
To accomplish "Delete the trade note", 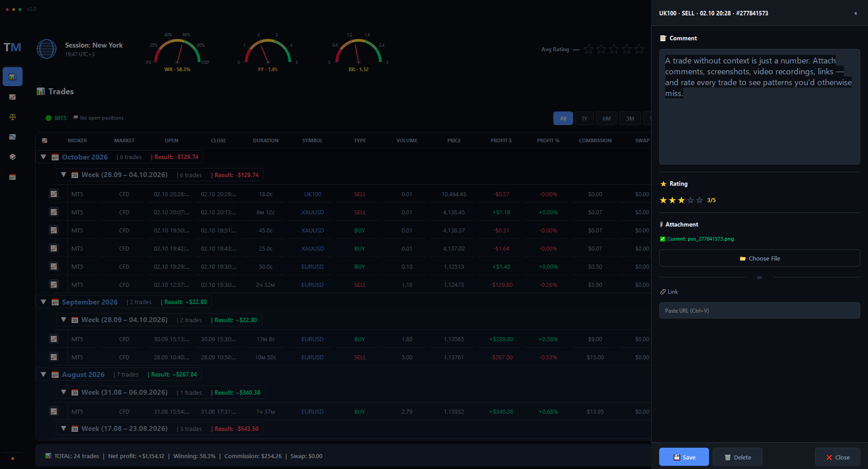I will (738, 457).
